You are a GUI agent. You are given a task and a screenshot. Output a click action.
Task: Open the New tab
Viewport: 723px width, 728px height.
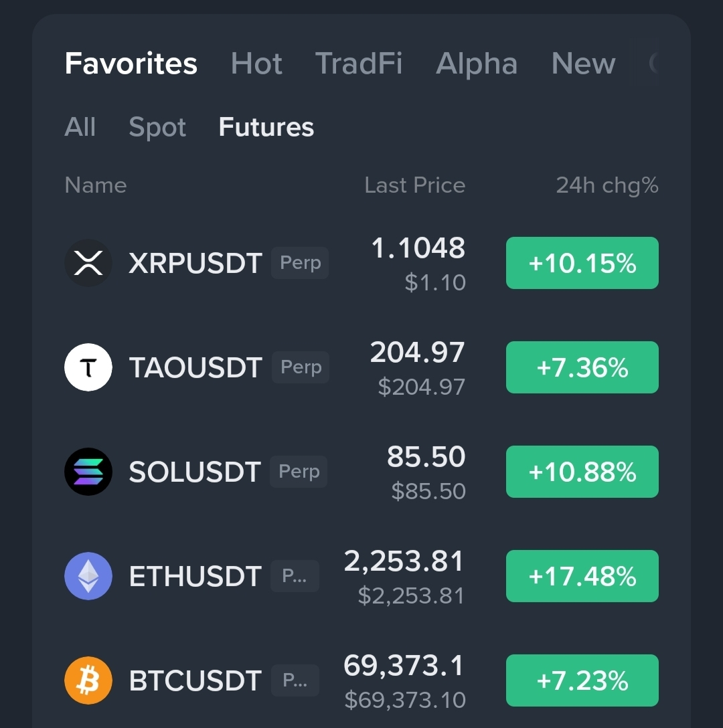[x=584, y=63]
